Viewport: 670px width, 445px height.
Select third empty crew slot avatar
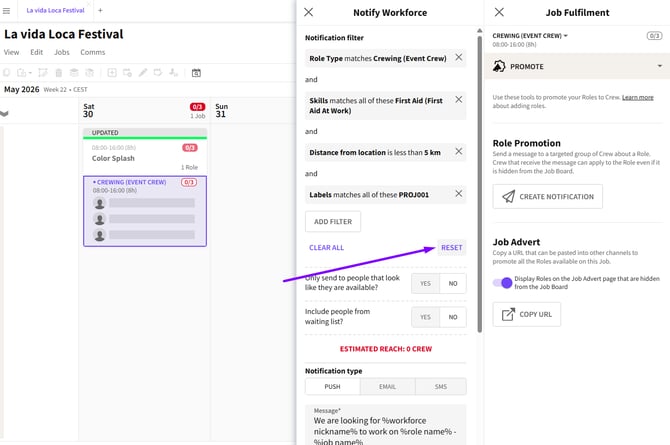pos(100,236)
